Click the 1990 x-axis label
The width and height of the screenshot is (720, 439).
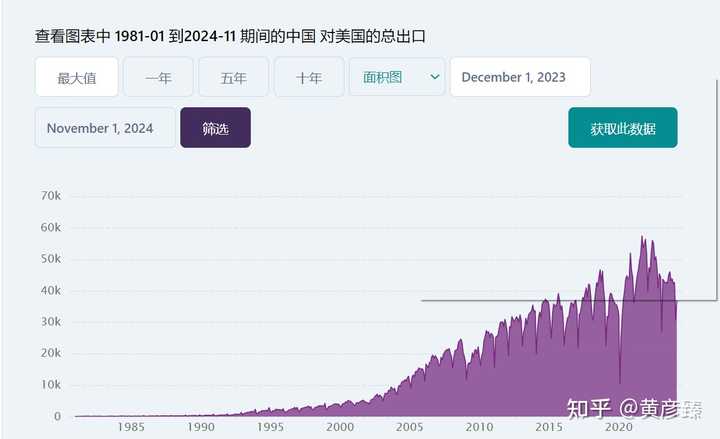(201, 427)
